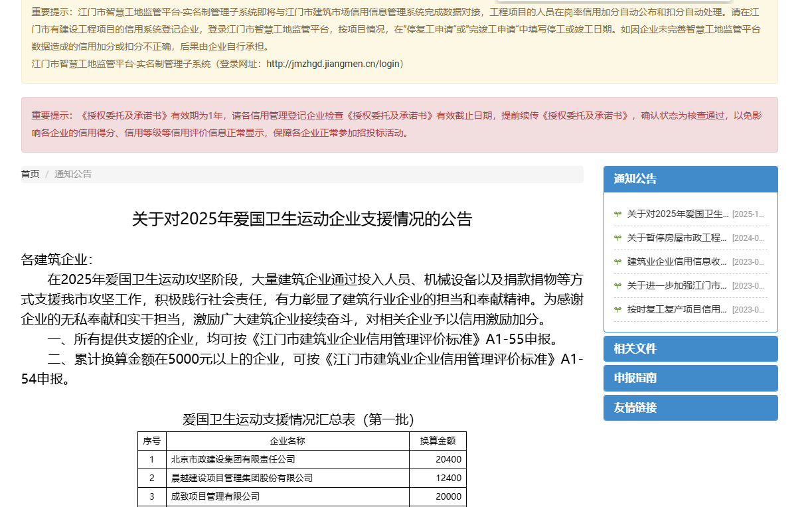Open the 关于进一步加强江门市 notice link
812x507 pixels.
pyautogui.click(x=678, y=285)
